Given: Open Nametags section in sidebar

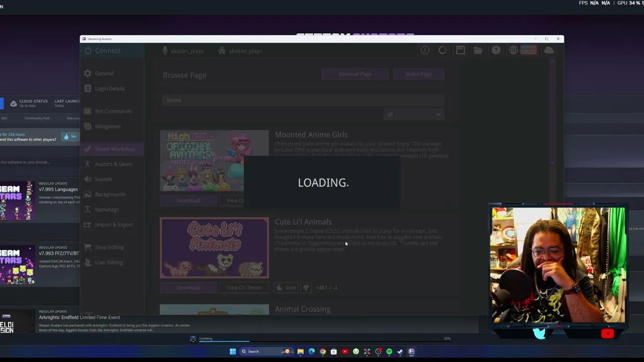Looking at the screenshot, I should point(107,209).
